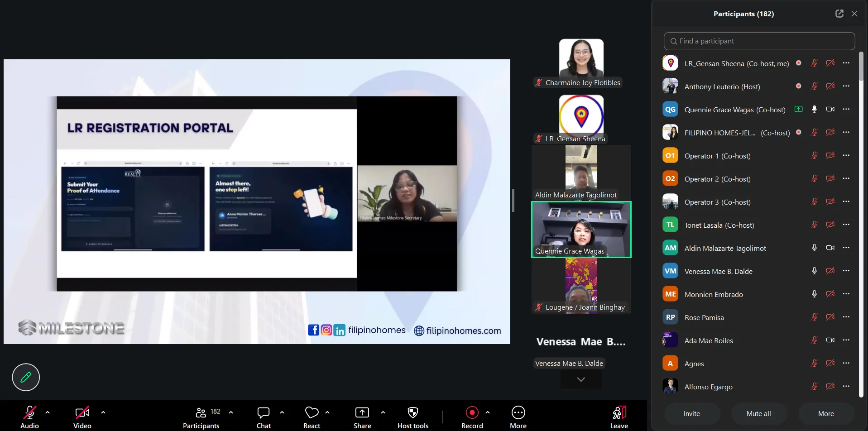Expand the Participants options caret
This screenshot has width=868, height=431.
[x=231, y=412]
